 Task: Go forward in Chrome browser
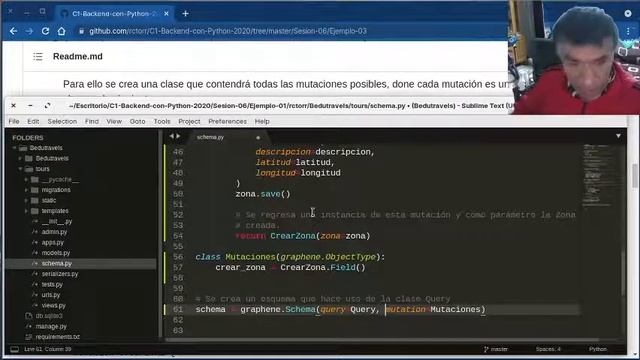click(29, 31)
